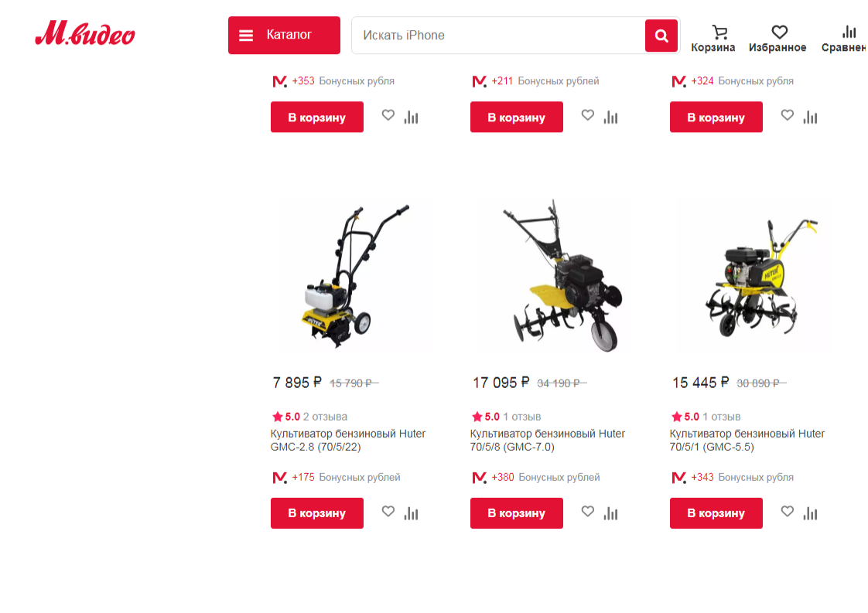This screenshot has height=613, width=868.
Task: Click the red search magnifier button
Action: tap(661, 36)
